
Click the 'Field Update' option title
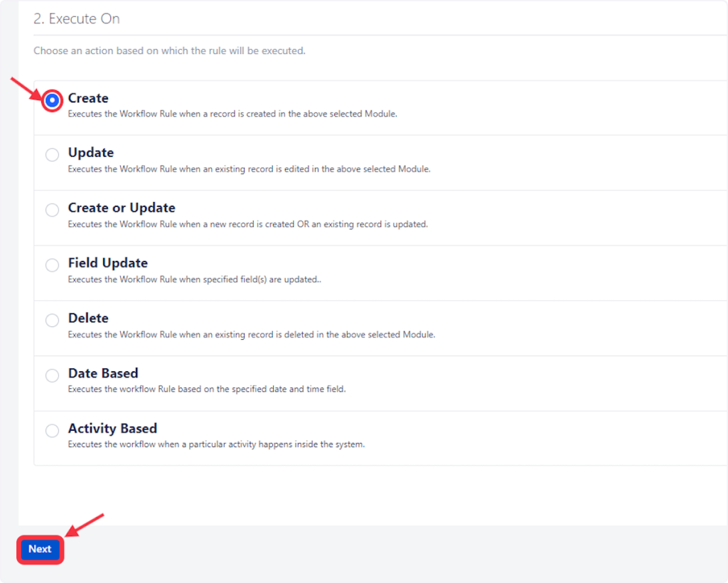point(108,263)
